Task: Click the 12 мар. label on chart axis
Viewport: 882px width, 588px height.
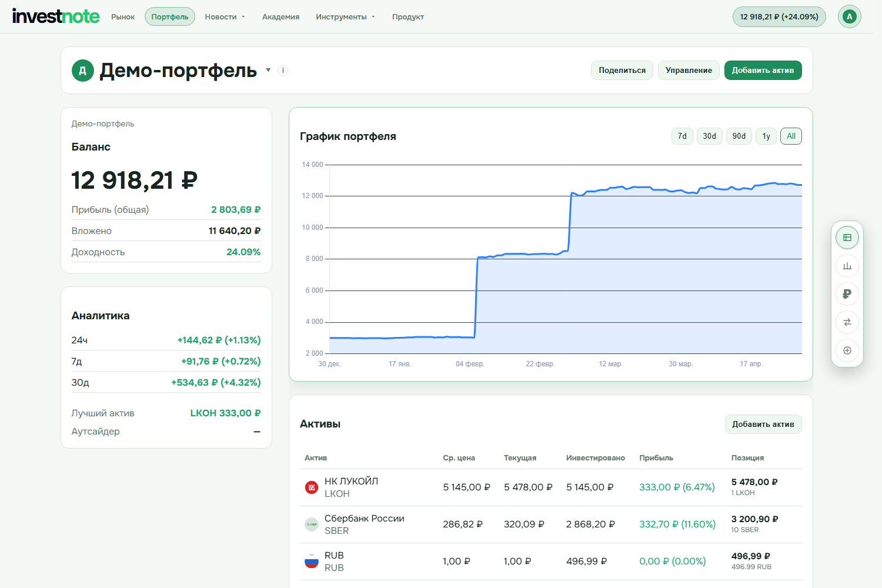Action: point(610,364)
